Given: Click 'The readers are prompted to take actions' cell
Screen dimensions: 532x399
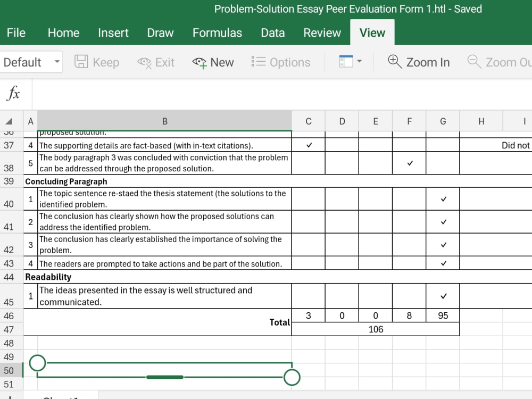Looking at the screenshot, I should click(164, 263).
